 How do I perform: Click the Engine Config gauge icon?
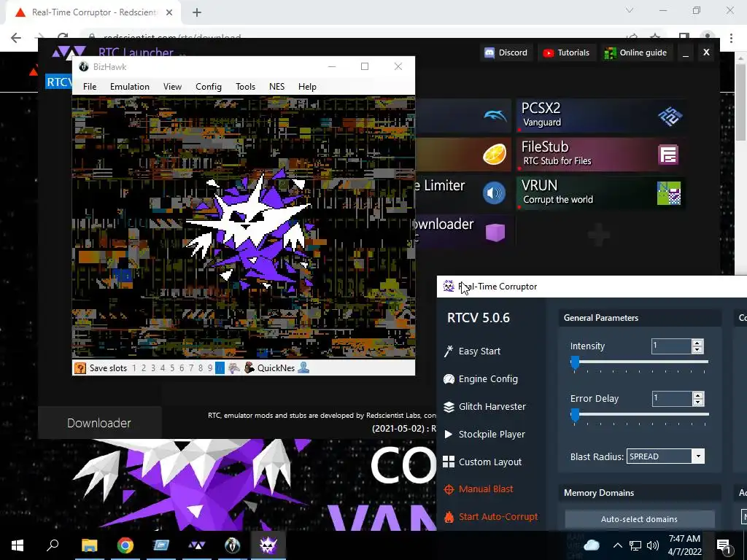tap(449, 379)
